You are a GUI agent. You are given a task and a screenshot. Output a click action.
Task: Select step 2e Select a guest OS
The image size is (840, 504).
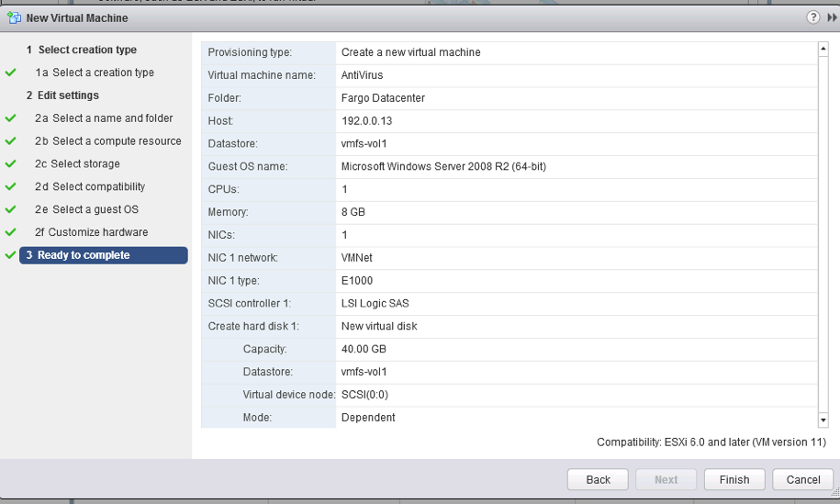[x=87, y=209]
